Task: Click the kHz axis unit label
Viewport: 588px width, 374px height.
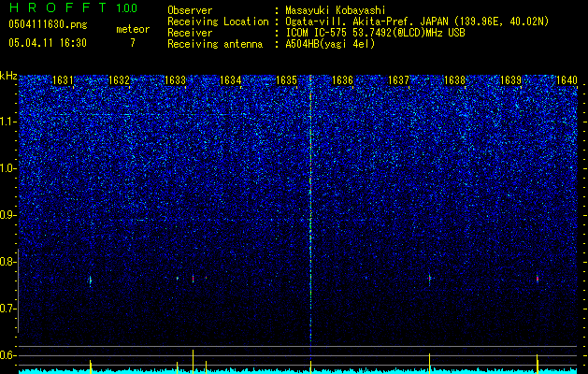Action: point(8,76)
